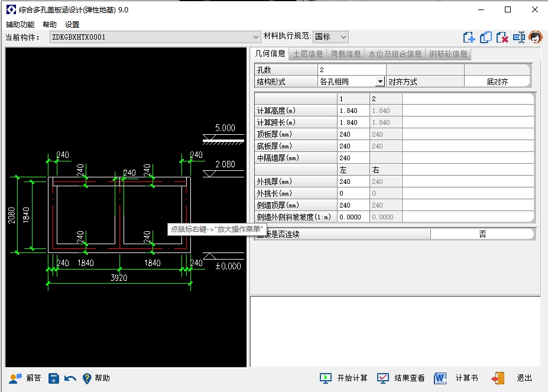
Task: Click the 孔数 value field
Action: [x=351, y=70]
